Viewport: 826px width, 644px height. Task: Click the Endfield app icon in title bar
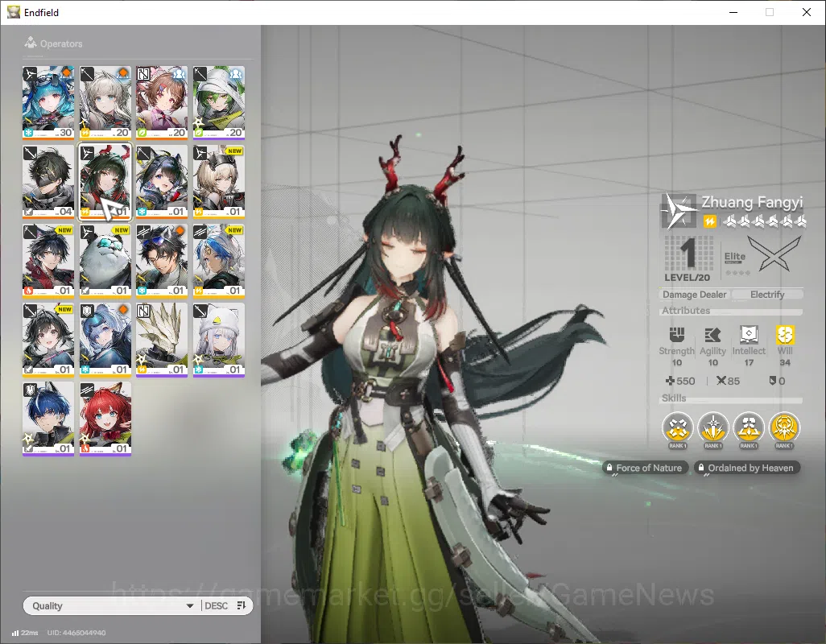pos(13,12)
